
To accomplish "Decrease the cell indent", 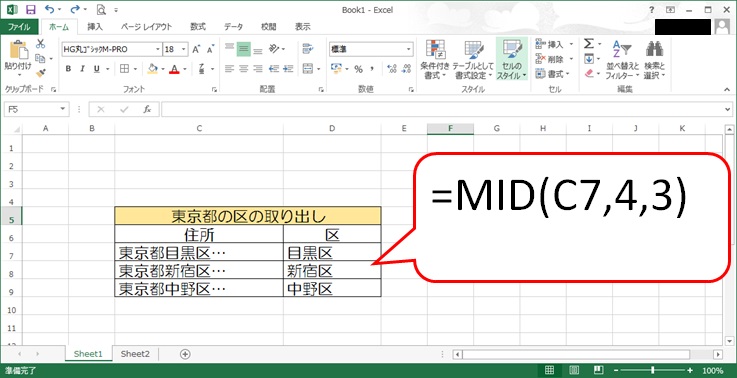I will [274, 69].
